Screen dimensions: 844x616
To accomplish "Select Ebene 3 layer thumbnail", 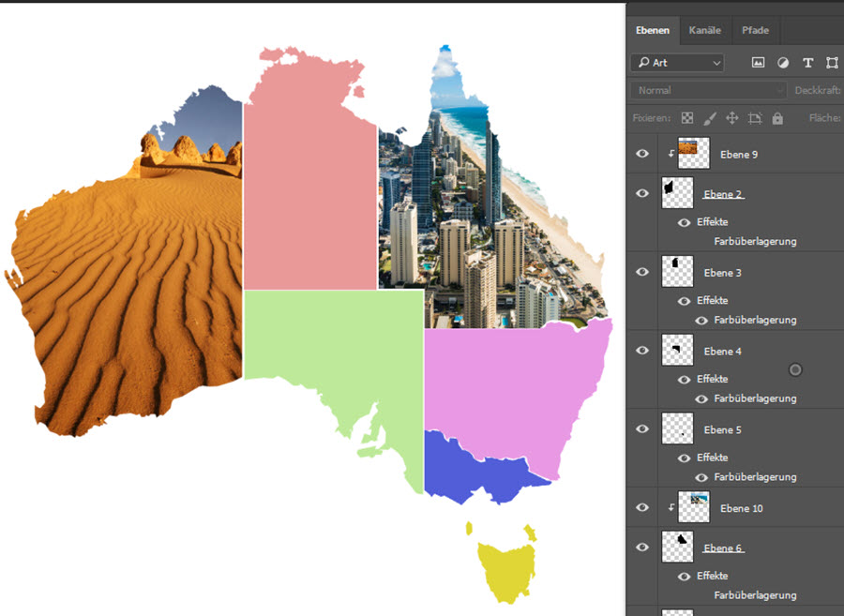I will [x=677, y=271].
